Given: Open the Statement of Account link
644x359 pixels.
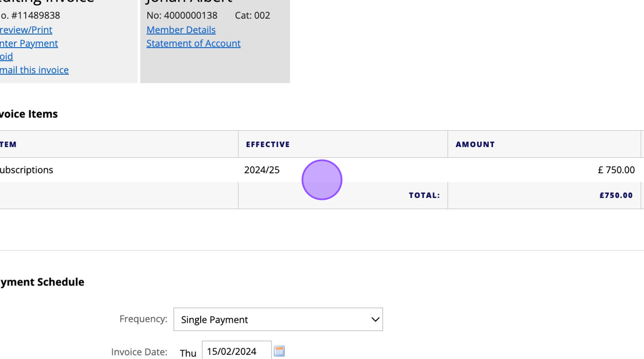Looking at the screenshot, I should point(193,44).
